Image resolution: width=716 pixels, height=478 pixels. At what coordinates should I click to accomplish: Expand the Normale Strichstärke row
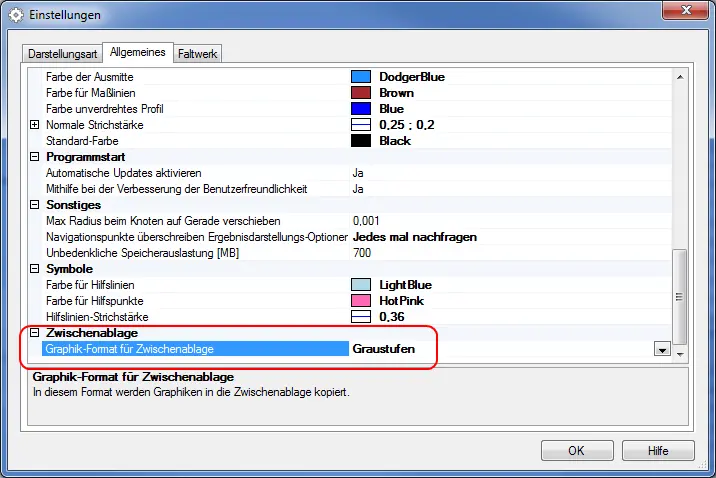pyautogui.click(x=35, y=125)
